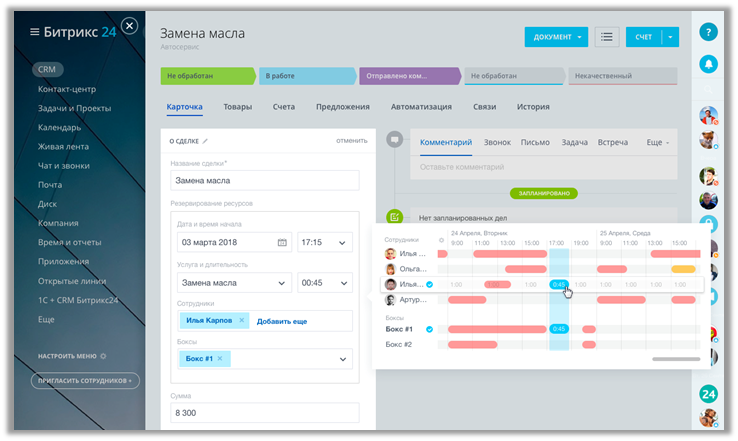The width and height of the screenshot is (738, 441).
Task: Click Ольга avatar in schedule
Action: 390,269
